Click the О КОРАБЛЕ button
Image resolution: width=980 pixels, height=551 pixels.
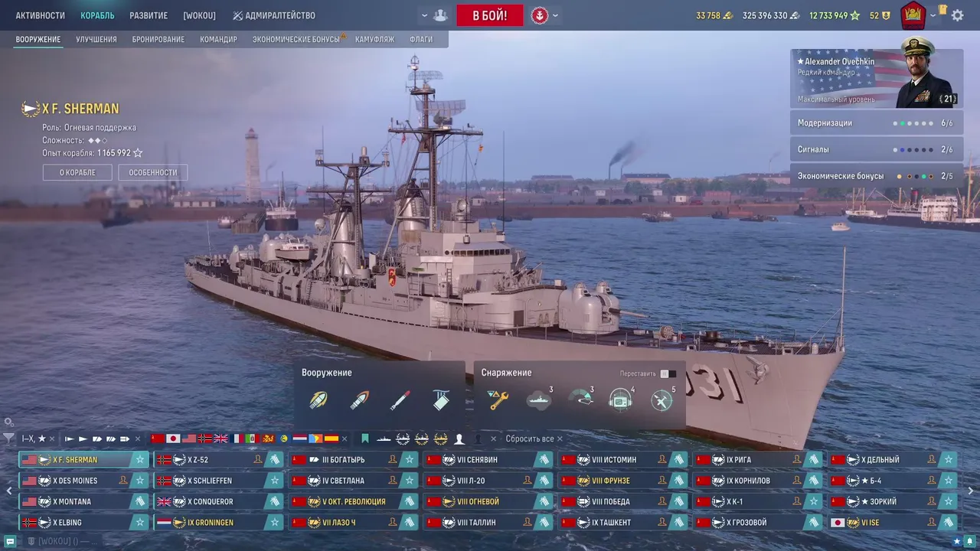tap(77, 173)
